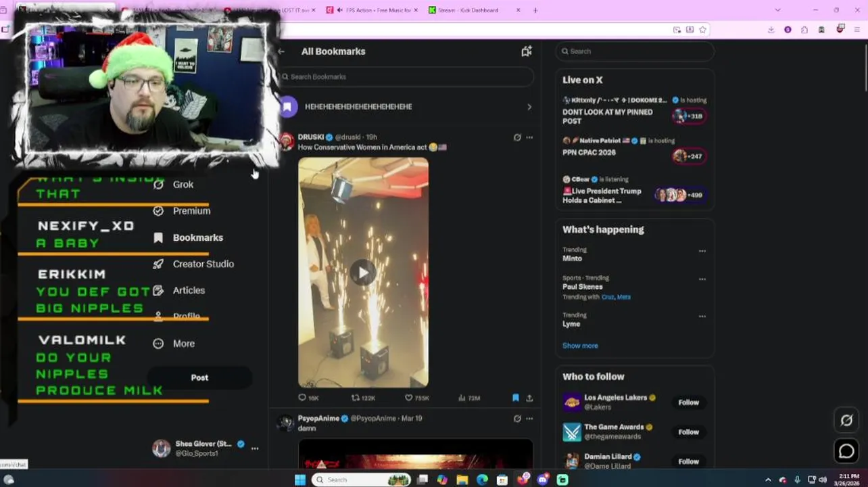Open Discord from the taskbar
The image size is (868, 487).
click(543, 480)
